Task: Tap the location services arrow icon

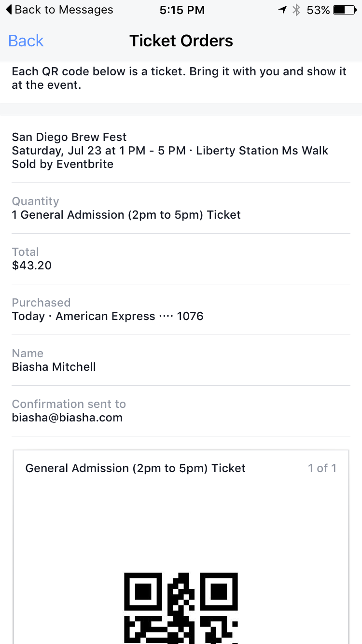Action: point(283,10)
